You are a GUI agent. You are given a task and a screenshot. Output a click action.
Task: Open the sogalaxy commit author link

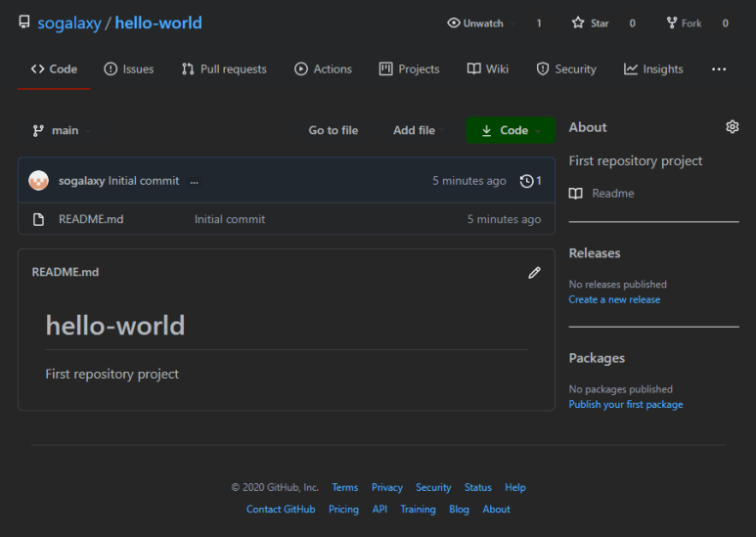pos(81,181)
